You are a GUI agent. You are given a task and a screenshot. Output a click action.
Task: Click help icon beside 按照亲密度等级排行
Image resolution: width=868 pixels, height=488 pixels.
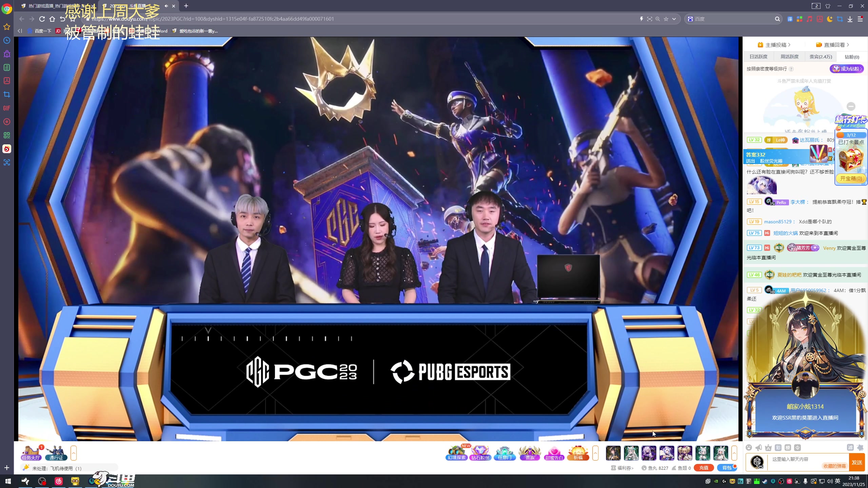[x=791, y=69]
